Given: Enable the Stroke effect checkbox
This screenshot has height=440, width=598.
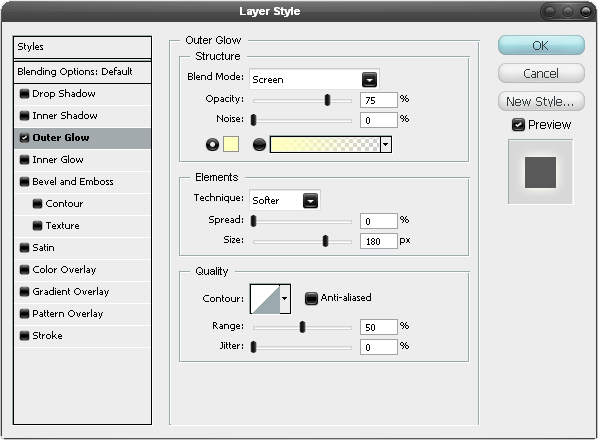Looking at the screenshot, I should (24, 336).
